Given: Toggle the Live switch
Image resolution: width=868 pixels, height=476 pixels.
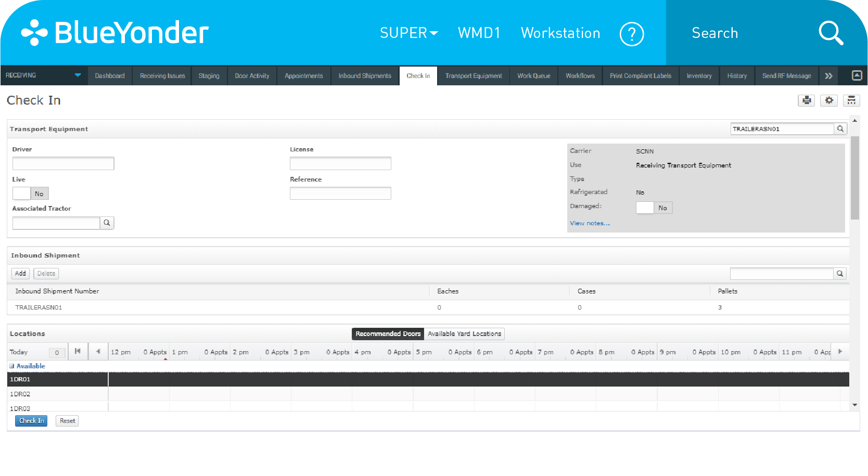Looking at the screenshot, I should tap(31, 194).
